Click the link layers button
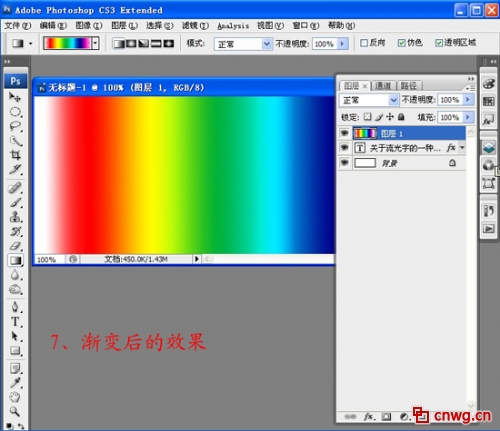This screenshot has height=431, width=500. 350,417
